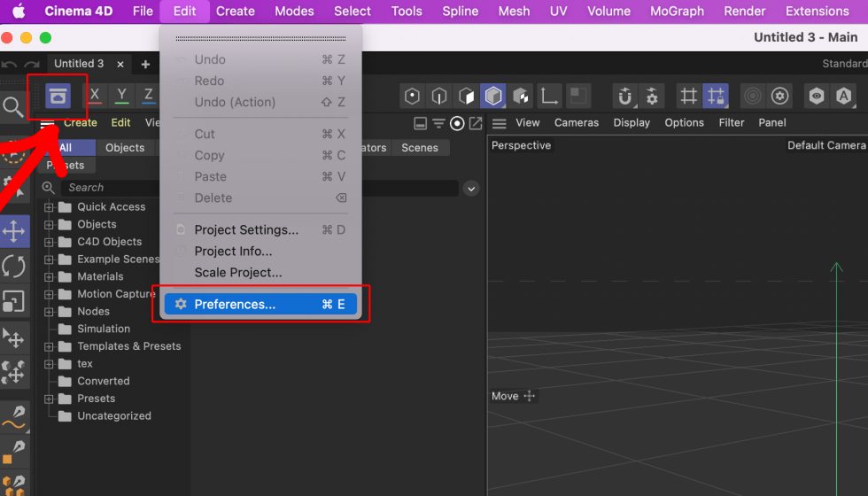Toggle the X axis lock
The image size is (868, 496).
(95, 96)
